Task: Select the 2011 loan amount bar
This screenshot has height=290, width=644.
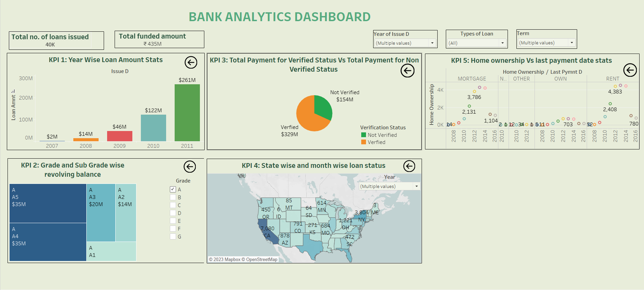Action: (x=187, y=113)
